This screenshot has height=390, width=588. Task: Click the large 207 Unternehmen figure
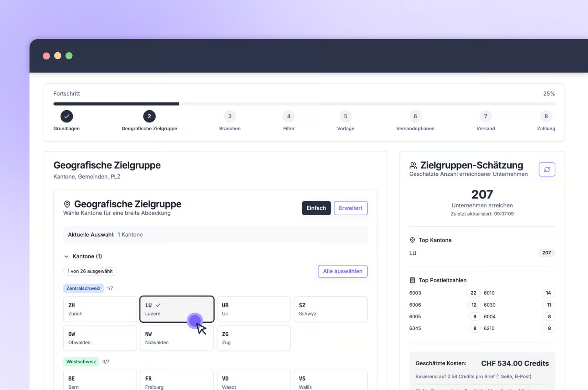click(x=482, y=195)
